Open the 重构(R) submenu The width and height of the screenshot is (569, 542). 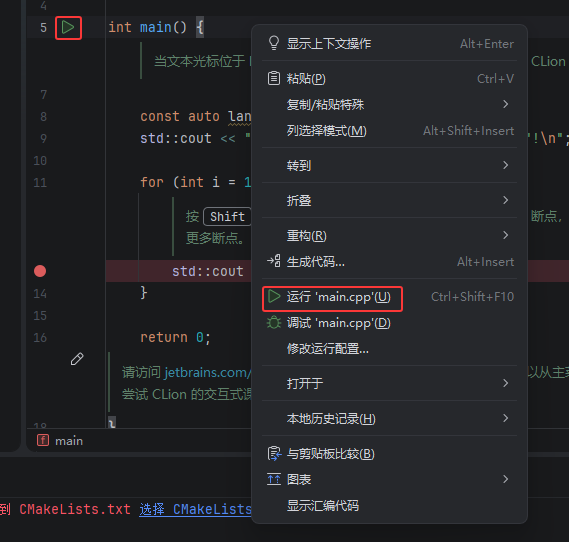click(x=389, y=235)
